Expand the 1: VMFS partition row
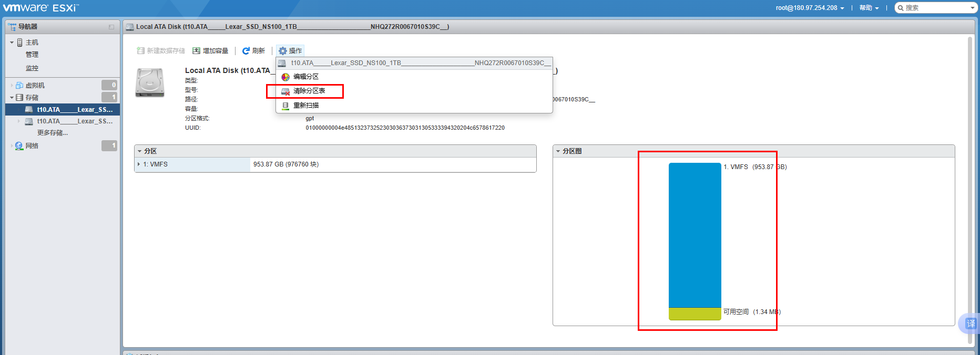The width and height of the screenshot is (980, 355). pyautogui.click(x=139, y=164)
